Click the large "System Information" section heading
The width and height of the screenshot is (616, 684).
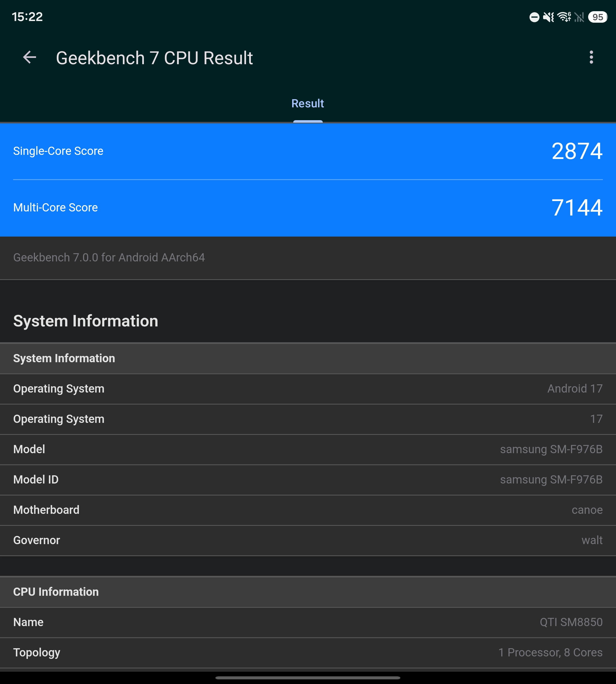86,321
